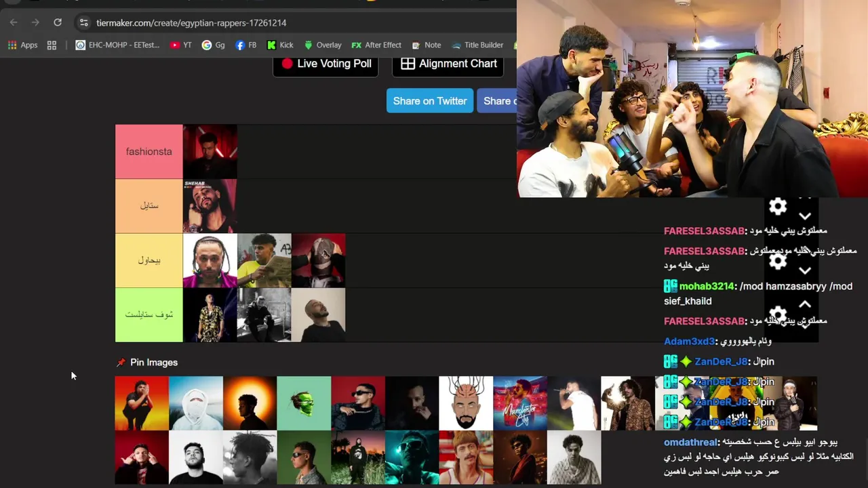
Task: View site information icon in address bar
Action: (x=83, y=23)
